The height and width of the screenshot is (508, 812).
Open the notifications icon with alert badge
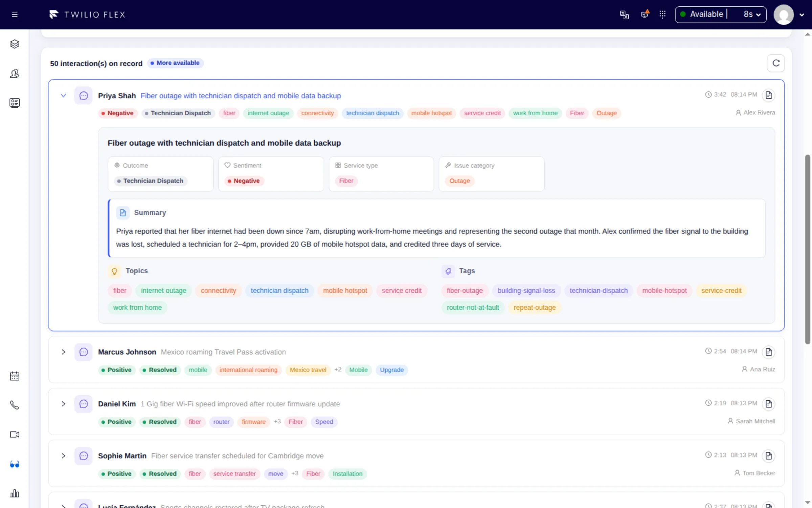(x=645, y=14)
